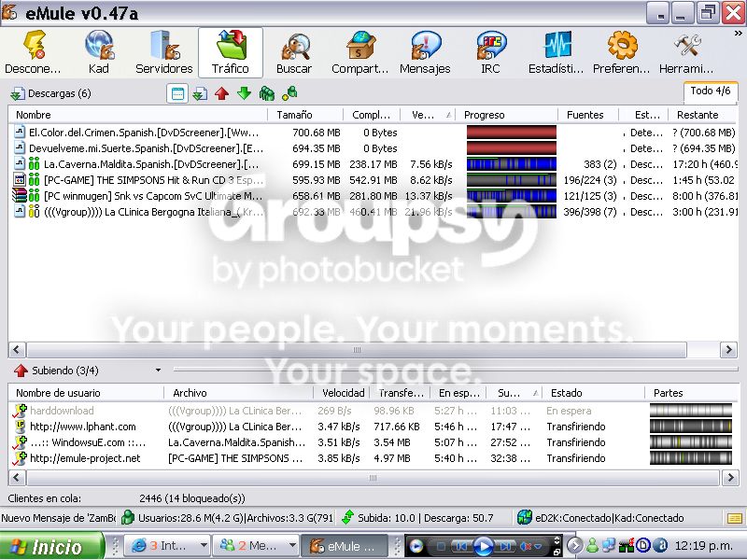
Task: Show the known clients icon
Action: pyautogui.click(x=289, y=93)
